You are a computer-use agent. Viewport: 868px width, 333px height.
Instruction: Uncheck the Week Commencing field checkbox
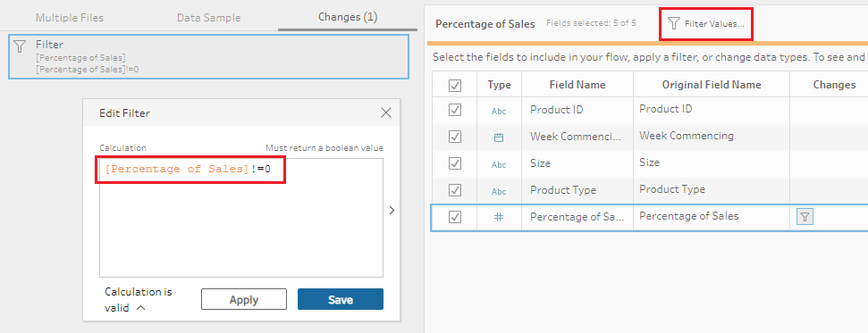point(455,137)
